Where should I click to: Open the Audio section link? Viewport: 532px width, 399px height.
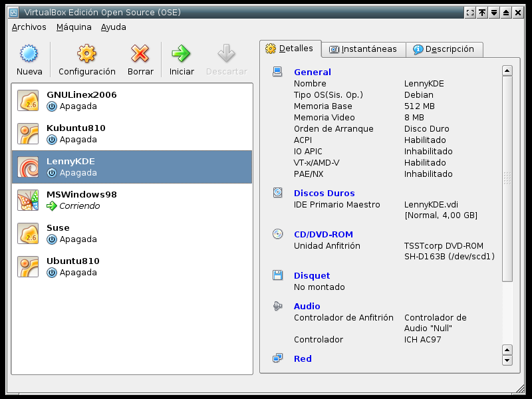pos(307,307)
